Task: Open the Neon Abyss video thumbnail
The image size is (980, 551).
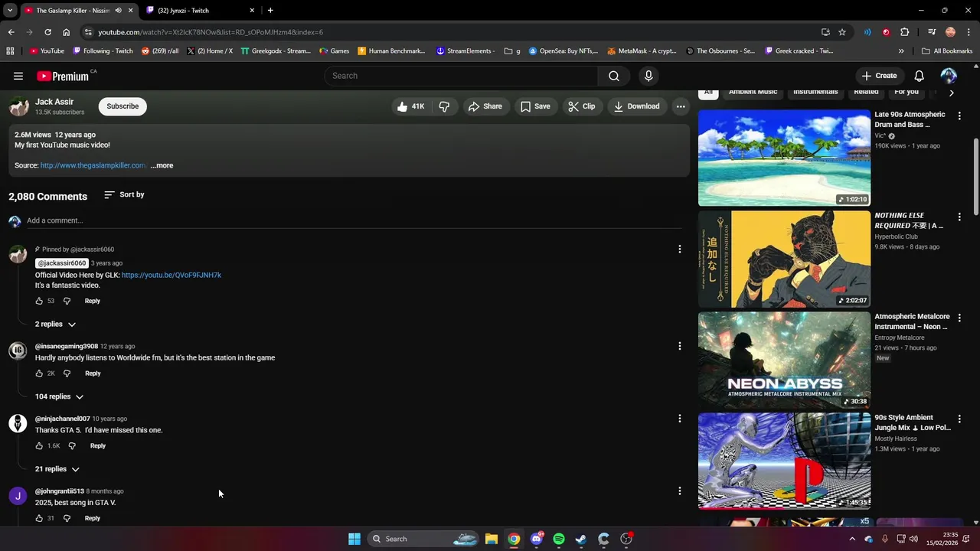Action: coord(784,360)
